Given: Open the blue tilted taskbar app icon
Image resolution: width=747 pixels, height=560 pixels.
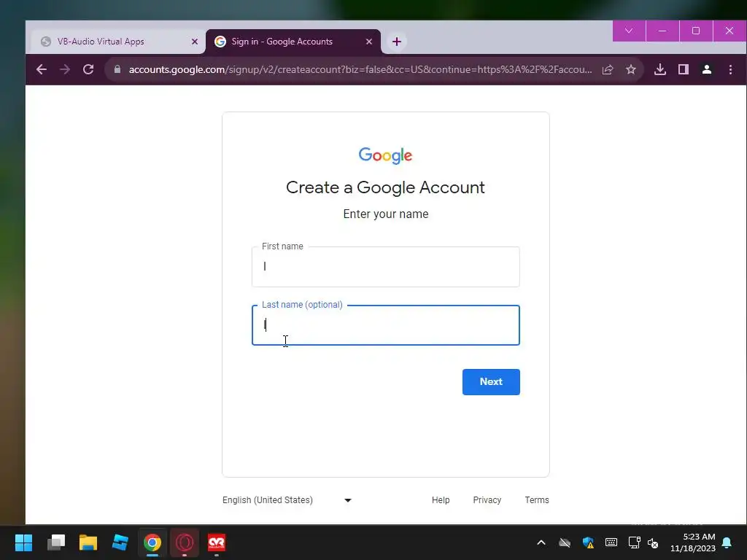Looking at the screenshot, I should pyautogui.click(x=120, y=542).
